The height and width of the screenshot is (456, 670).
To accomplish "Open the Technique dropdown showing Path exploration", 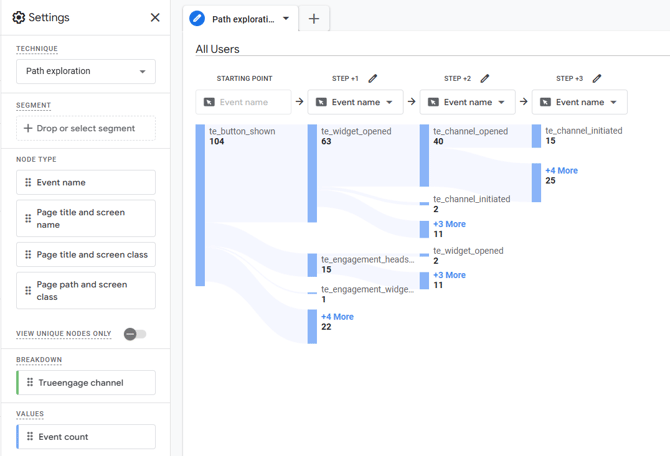I will (x=86, y=71).
